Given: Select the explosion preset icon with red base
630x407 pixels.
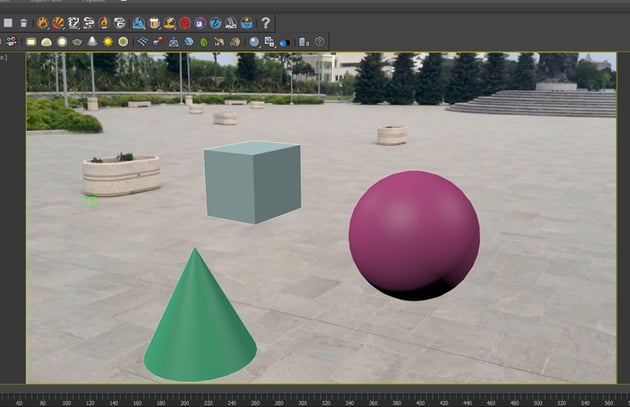Looking at the screenshot, I should pos(58,23).
